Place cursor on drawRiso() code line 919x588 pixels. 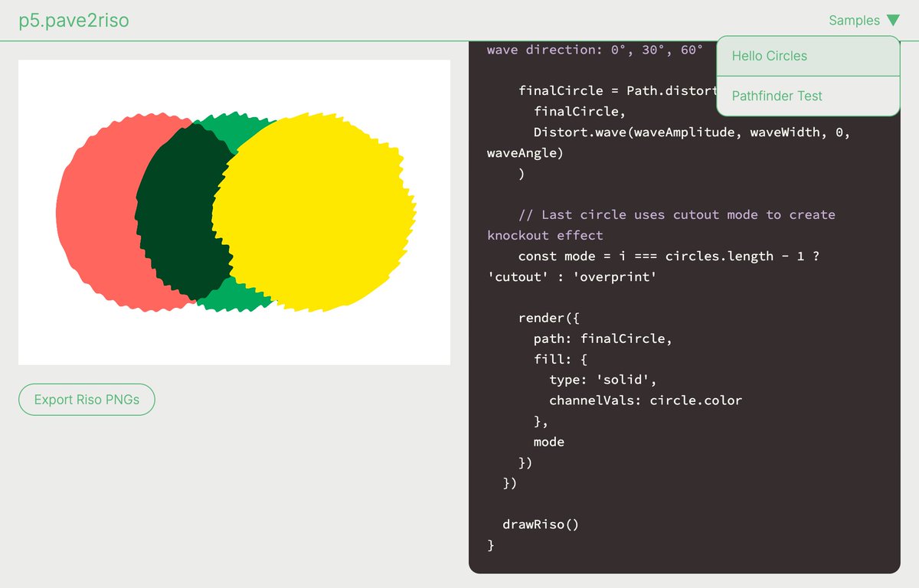point(541,524)
